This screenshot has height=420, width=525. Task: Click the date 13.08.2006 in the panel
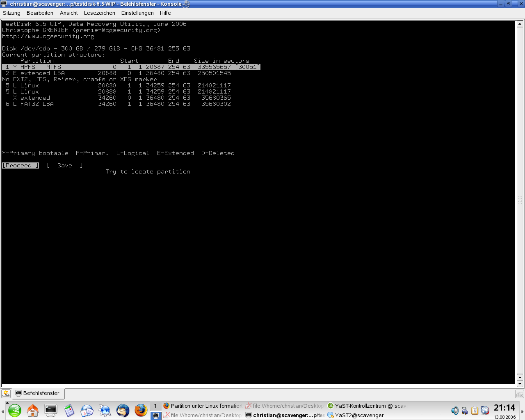(x=505, y=417)
